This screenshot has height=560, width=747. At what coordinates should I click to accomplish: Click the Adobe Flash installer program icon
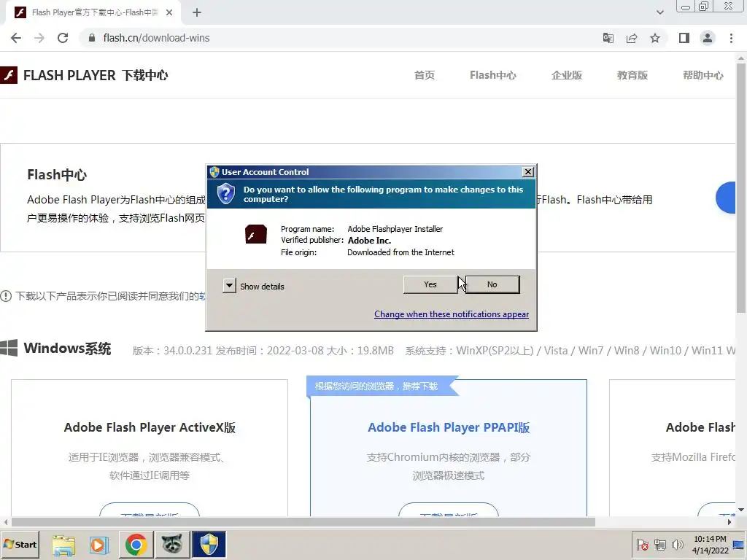256,234
